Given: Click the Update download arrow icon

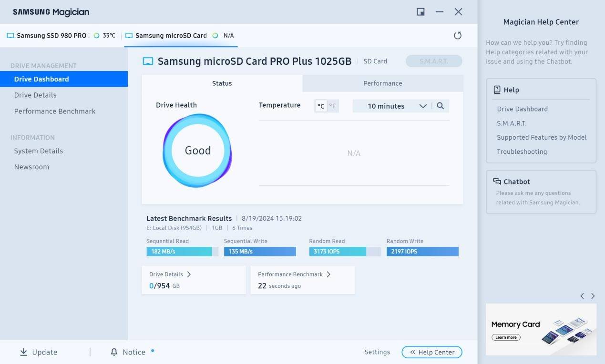Looking at the screenshot, I should pos(23,352).
